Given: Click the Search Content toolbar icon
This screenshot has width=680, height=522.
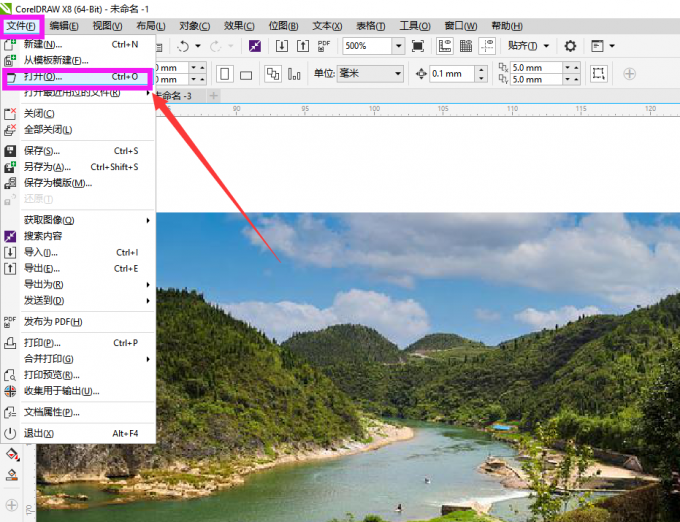Looking at the screenshot, I should [x=256, y=46].
